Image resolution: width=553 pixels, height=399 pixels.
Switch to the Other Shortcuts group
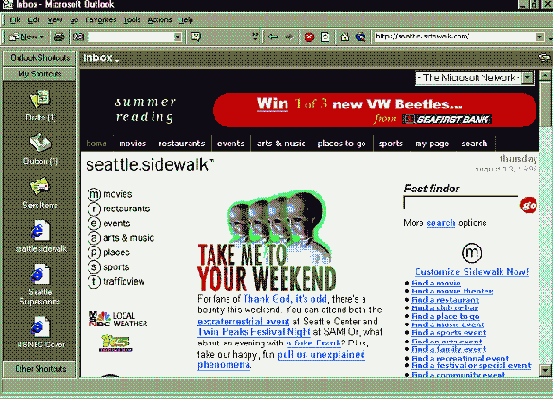tap(40, 369)
